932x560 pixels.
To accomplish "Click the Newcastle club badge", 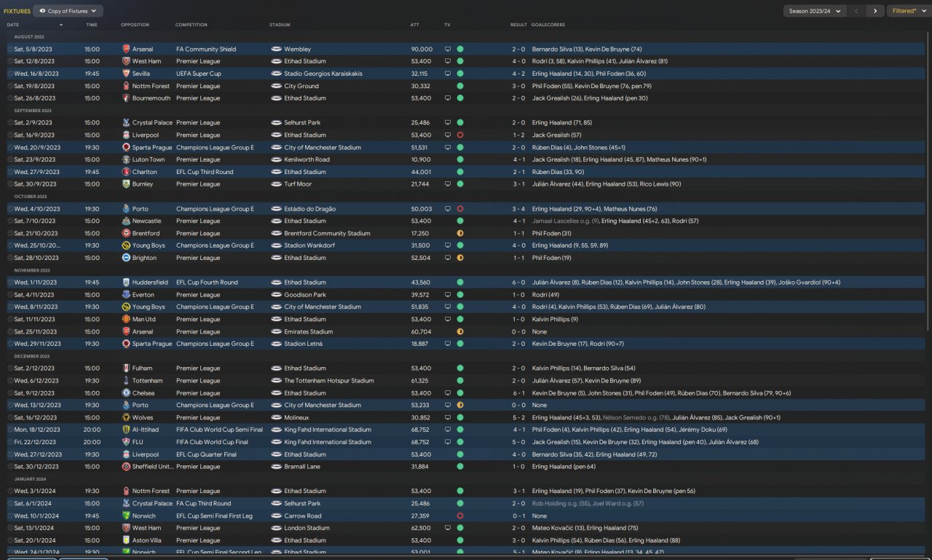I will point(126,221).
